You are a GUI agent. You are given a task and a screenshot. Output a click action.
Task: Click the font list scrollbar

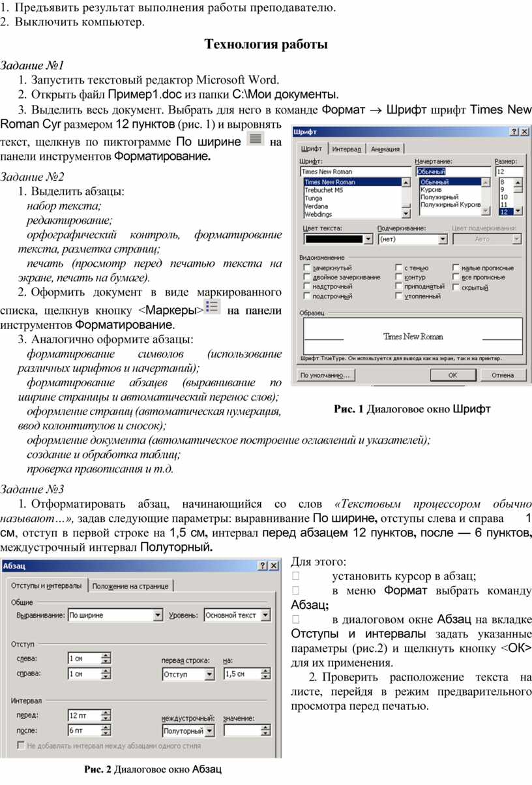(x=406, y=198)
